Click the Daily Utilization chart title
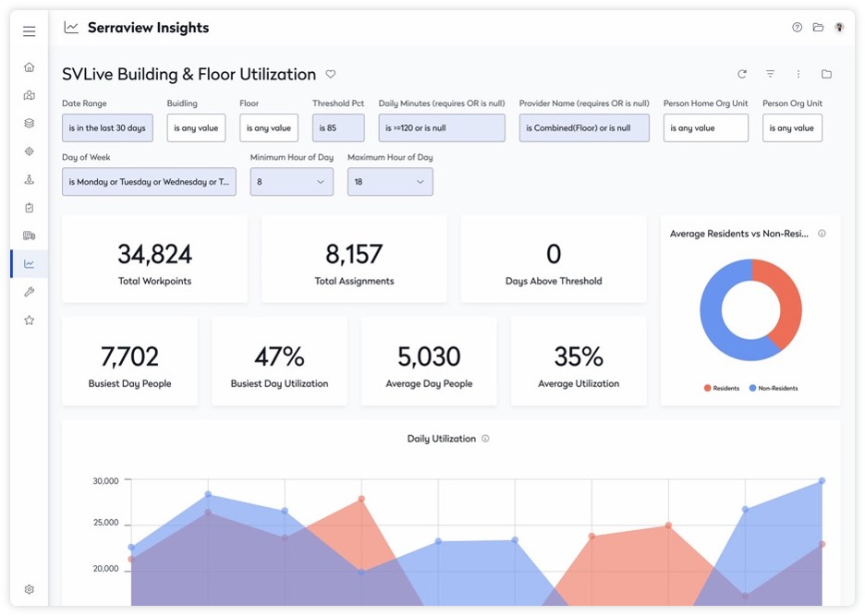The height and width of the screenshot is (616, 865). 442,439
